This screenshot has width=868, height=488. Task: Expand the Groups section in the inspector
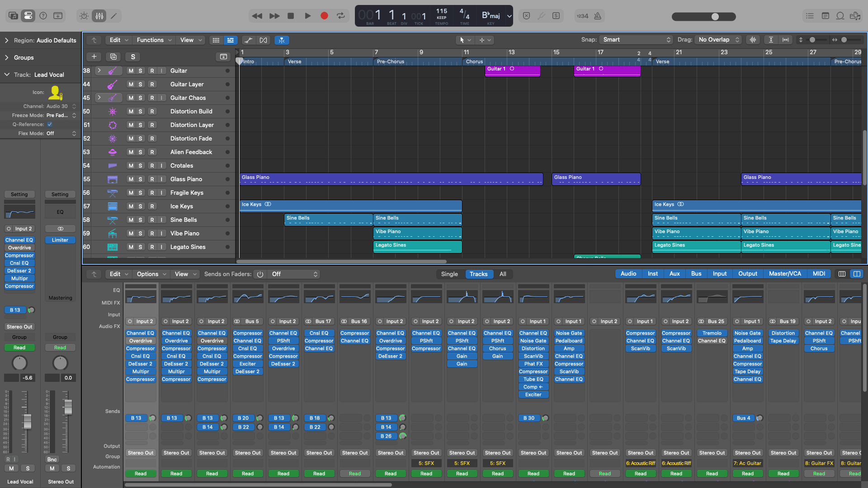pos(21,57)
